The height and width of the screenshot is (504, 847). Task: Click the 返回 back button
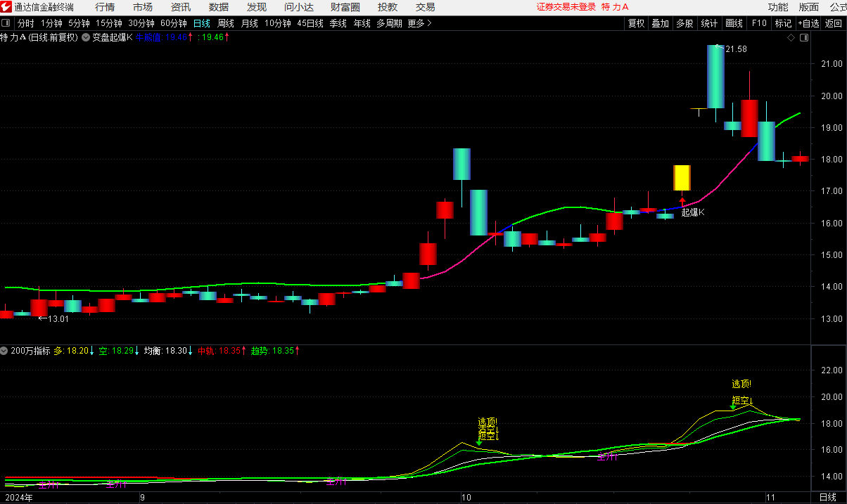point(834,23)
